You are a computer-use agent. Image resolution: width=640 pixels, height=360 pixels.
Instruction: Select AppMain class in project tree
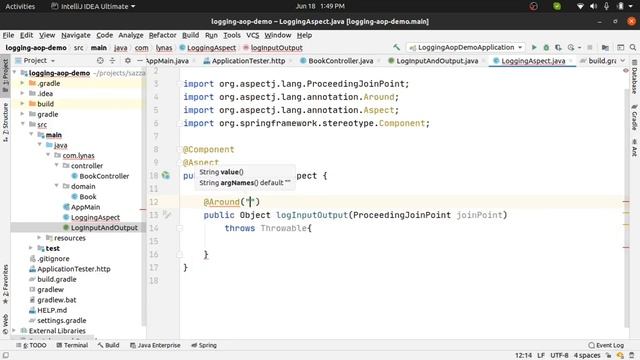85,207
